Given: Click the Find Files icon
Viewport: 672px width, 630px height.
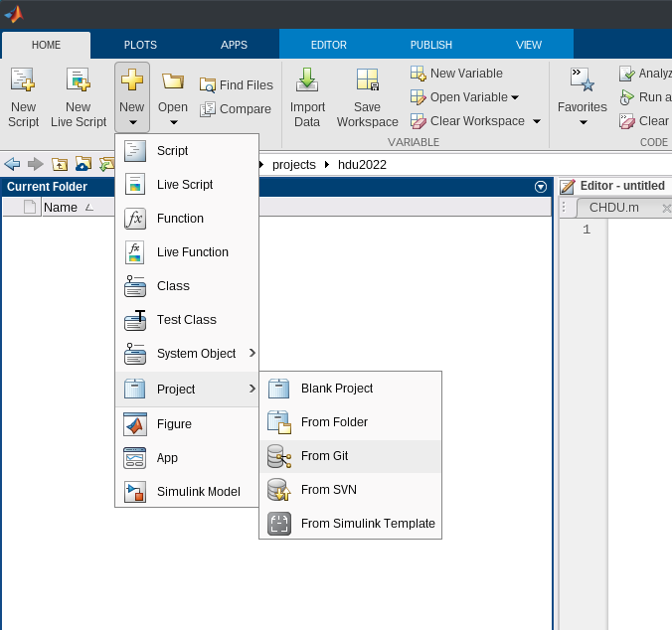Looking at the screenshot, I should coord(237,85).
